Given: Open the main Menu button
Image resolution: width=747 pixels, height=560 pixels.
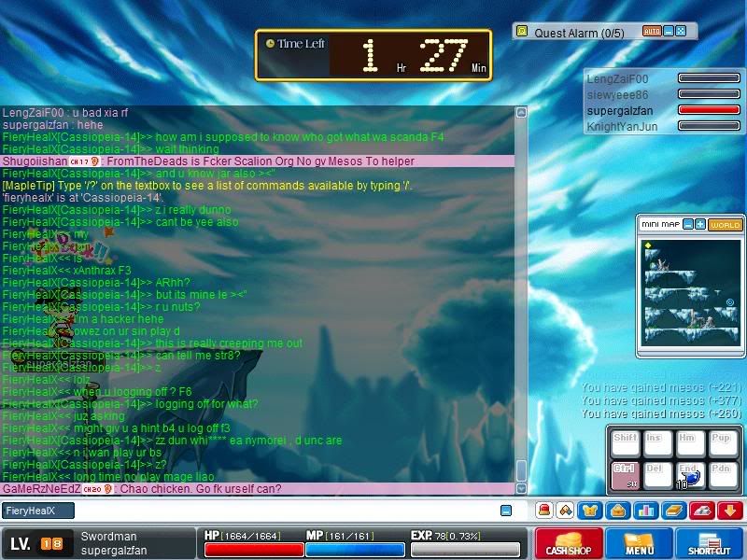Looking at the screenshot, I should 640,543.
